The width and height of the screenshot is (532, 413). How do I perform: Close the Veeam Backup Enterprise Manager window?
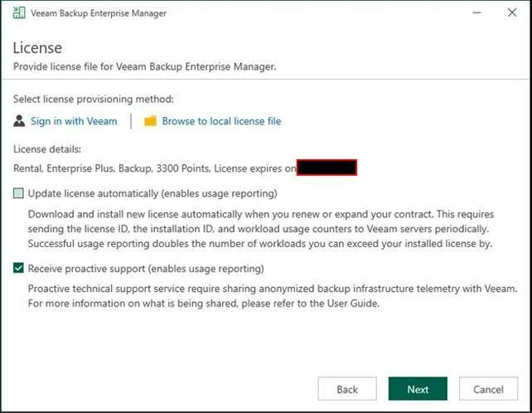pos(512,13)
